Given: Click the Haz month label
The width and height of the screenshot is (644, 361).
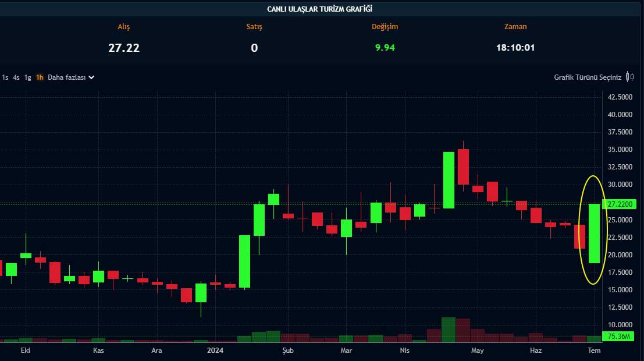Looking at the screenshot, I should tap(536, 351).
